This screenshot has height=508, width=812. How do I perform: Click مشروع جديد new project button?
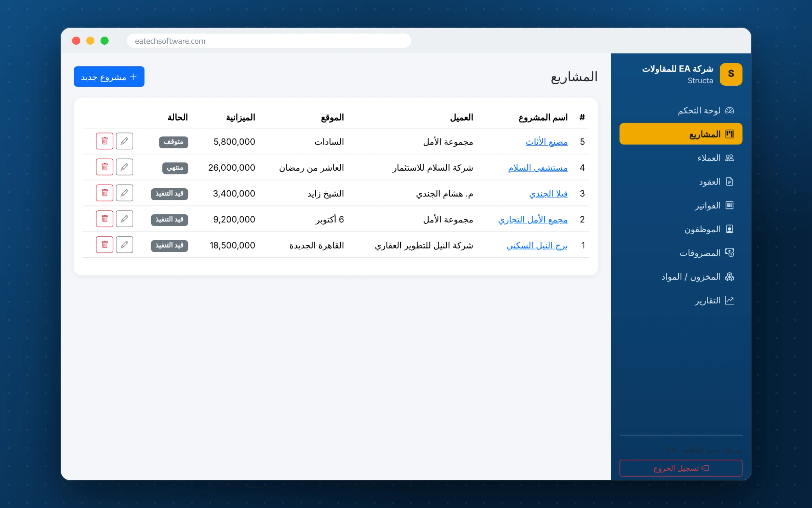tap(109, 77)
